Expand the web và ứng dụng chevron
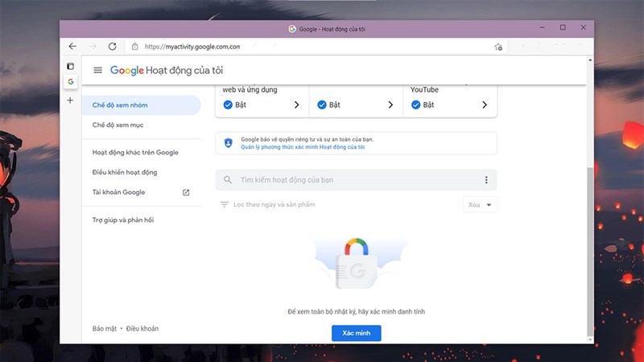Viewport: 644px width, 362px height. (296, 105)
